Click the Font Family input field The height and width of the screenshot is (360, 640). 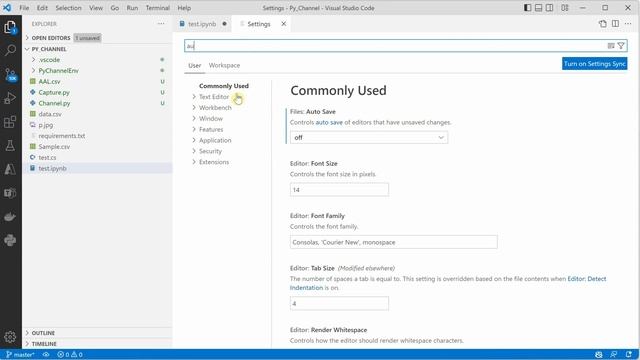pos(393,242)
